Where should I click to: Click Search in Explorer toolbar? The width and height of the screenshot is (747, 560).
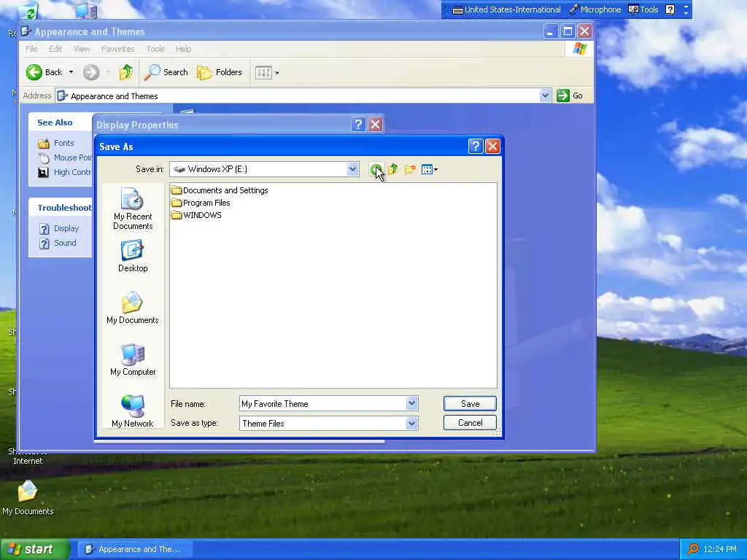tap(166, 72)
